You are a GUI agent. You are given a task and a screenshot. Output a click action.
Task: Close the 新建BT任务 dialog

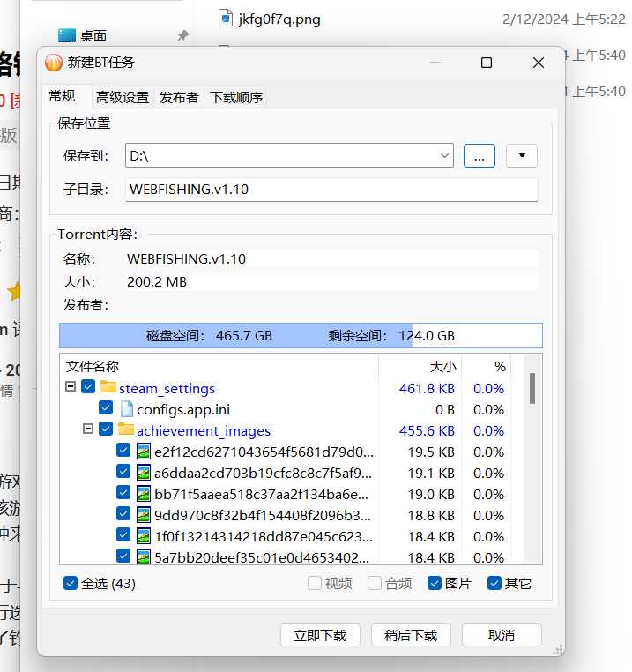click(539, 63)
